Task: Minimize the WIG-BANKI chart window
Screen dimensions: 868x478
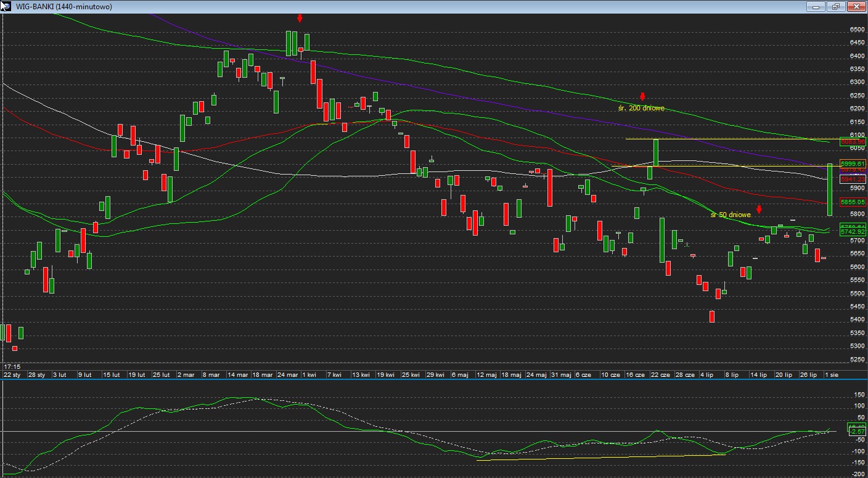Action: point(816,6)
